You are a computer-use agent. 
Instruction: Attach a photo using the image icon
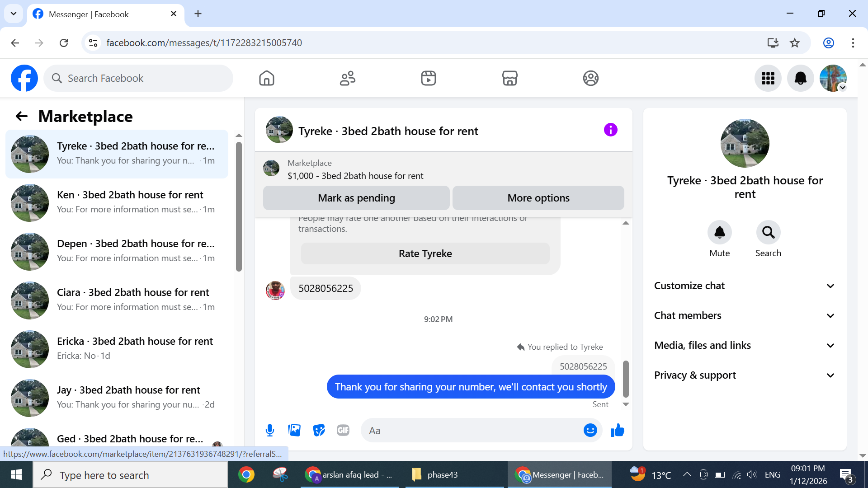(294, 431)
